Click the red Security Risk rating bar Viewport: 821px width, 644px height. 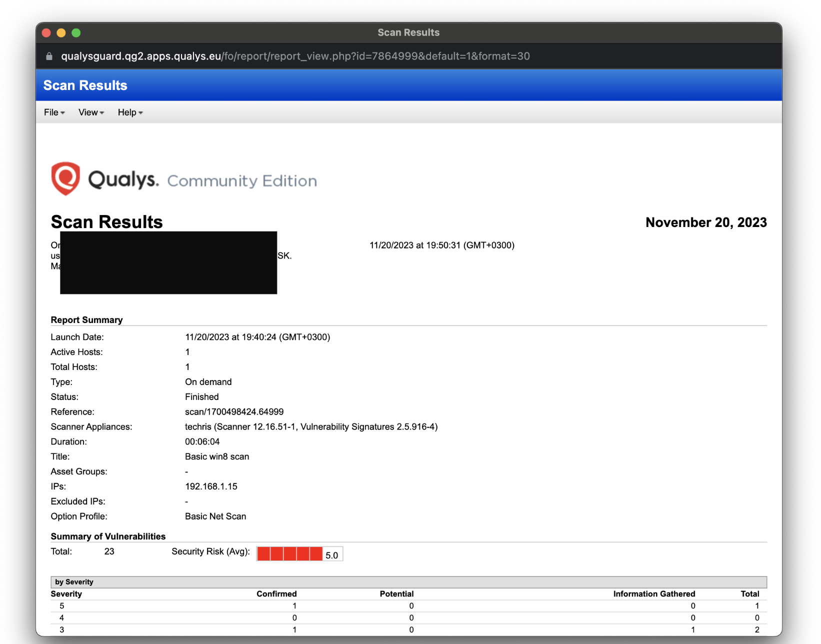tap(290, 554)
